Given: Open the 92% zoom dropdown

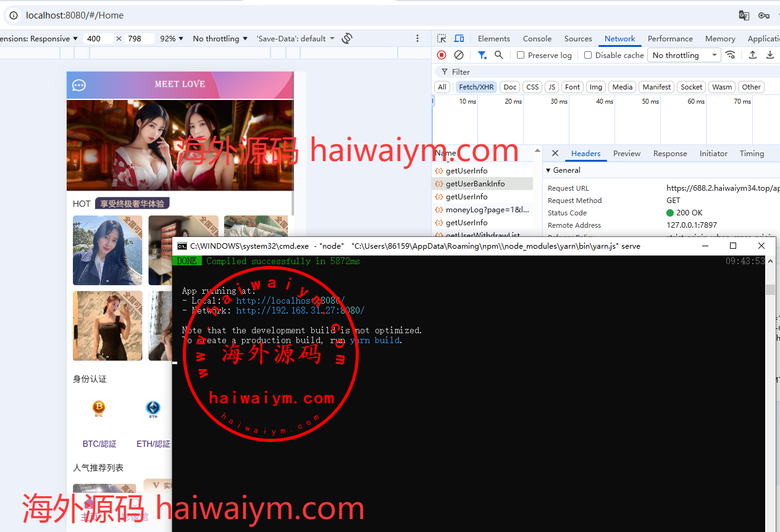Looking at the screenshot, I should pos(172,38).
